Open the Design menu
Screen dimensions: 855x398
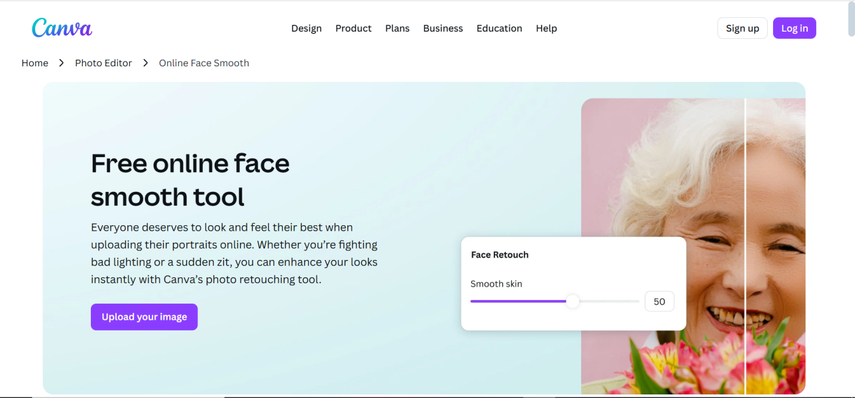tap(306, 28)
